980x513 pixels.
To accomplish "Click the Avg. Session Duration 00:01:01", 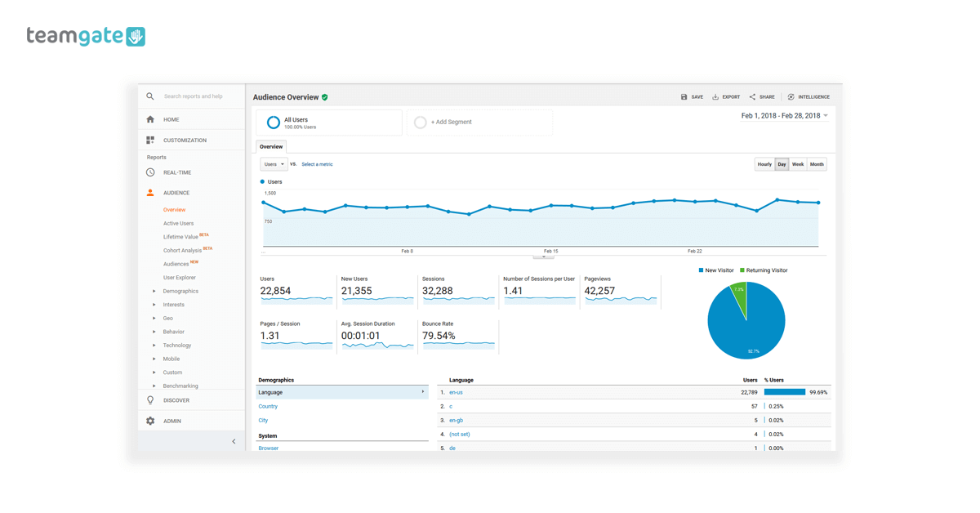I will [x=359, y=336].
